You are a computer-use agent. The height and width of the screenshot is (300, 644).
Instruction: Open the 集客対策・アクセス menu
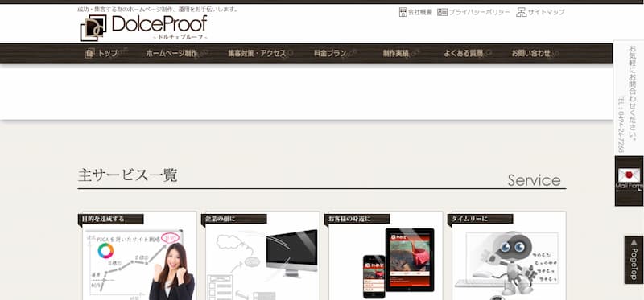[257, 53]
